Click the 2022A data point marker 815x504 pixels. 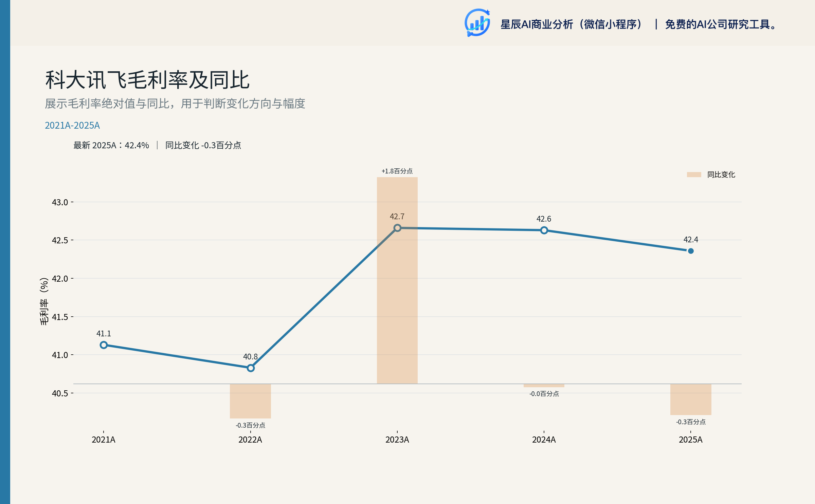(251, 368)
